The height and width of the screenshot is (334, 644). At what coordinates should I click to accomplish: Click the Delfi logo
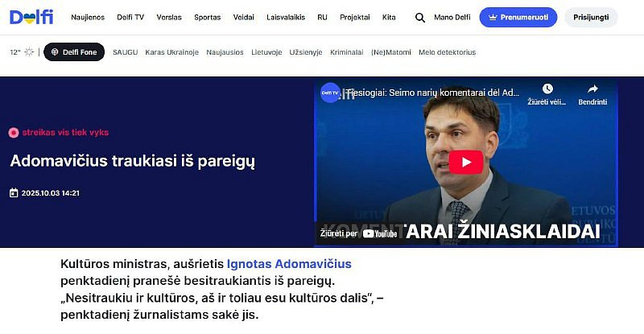pos(31,17)
